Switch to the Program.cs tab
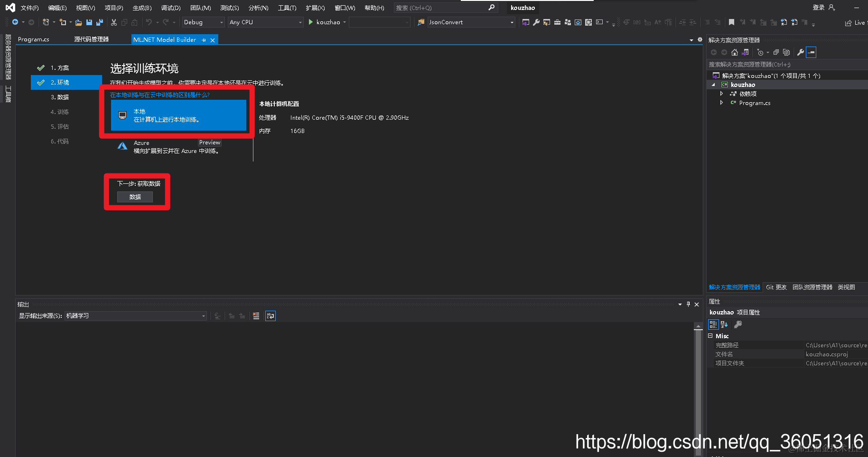The image size is (868, 457). tap(34, 39)
